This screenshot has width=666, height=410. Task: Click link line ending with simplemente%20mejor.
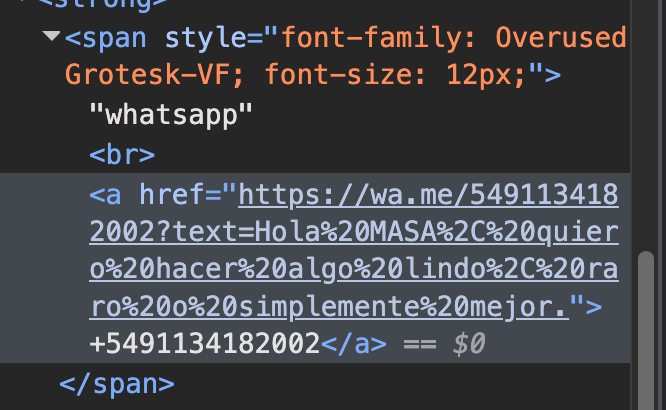point(328,306)
